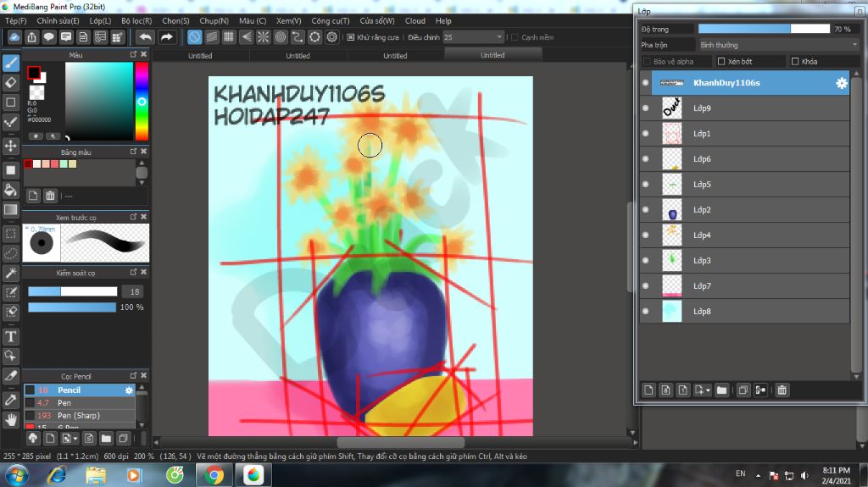Select the Text tool

pyautogui.click(x=10, y=336)
